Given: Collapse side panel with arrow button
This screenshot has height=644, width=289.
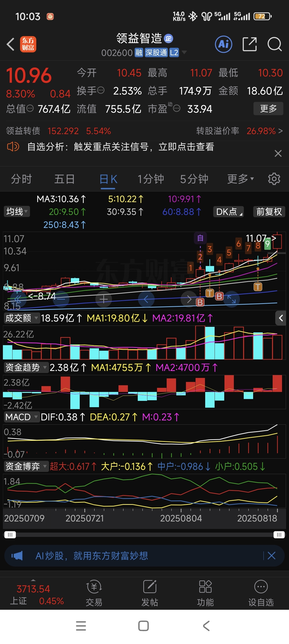Looking at the screenshot, I should [x=281, y=318].
